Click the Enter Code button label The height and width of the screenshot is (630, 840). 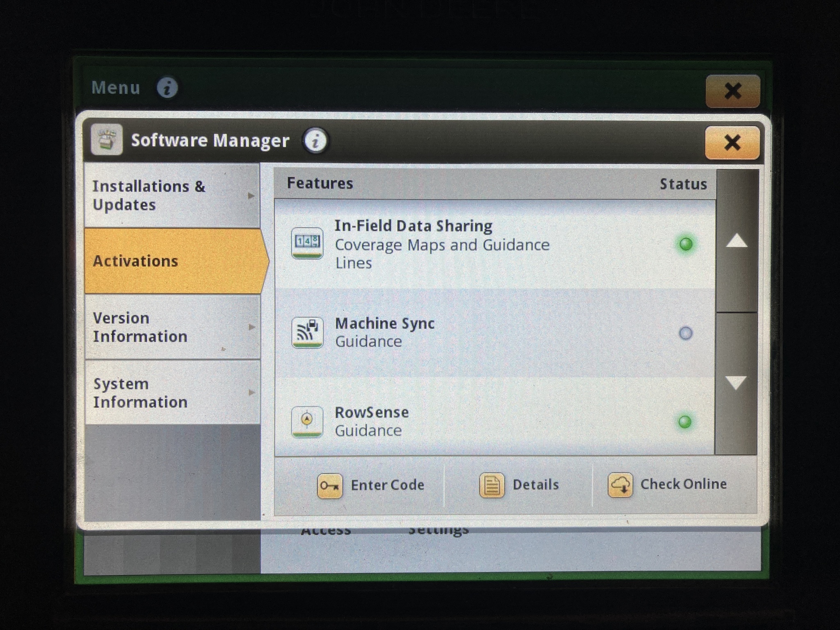click(388, 485)
